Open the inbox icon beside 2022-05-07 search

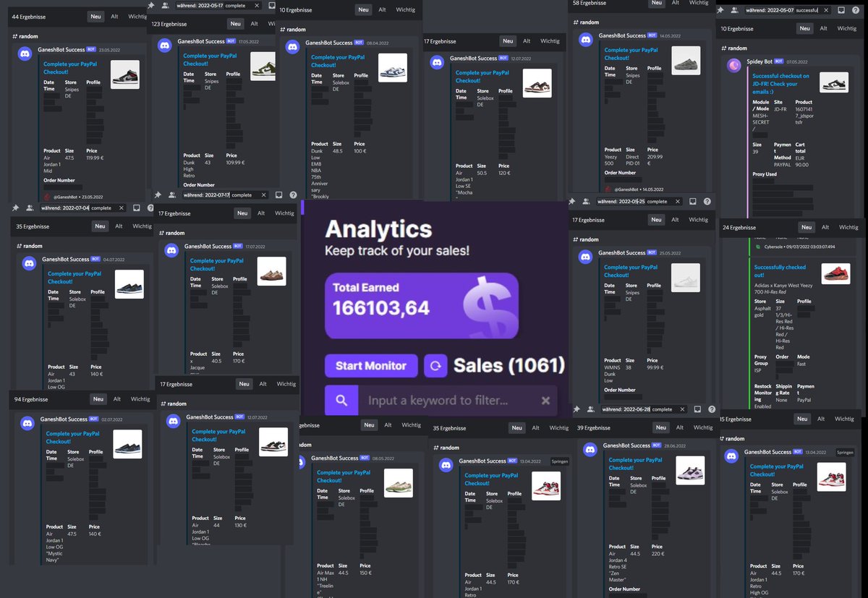coord(841,10)
